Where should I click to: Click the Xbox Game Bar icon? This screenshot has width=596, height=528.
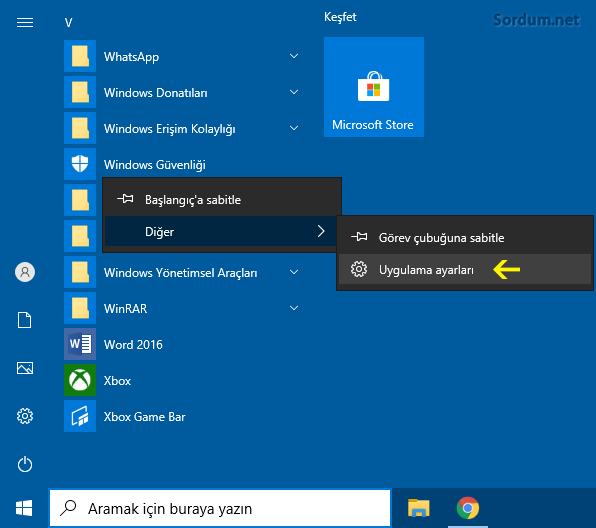[x=80, y=416]
